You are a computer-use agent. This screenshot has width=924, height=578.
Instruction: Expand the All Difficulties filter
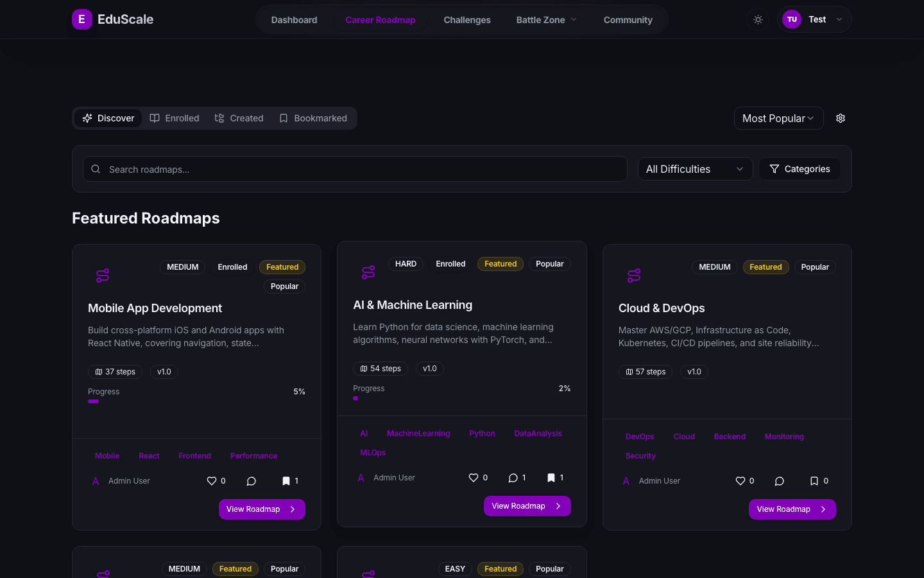[x=695, y=169]
